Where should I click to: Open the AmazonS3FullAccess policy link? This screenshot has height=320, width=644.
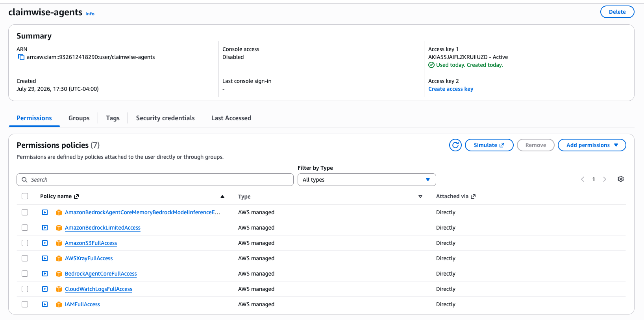(x=91, y=243)
